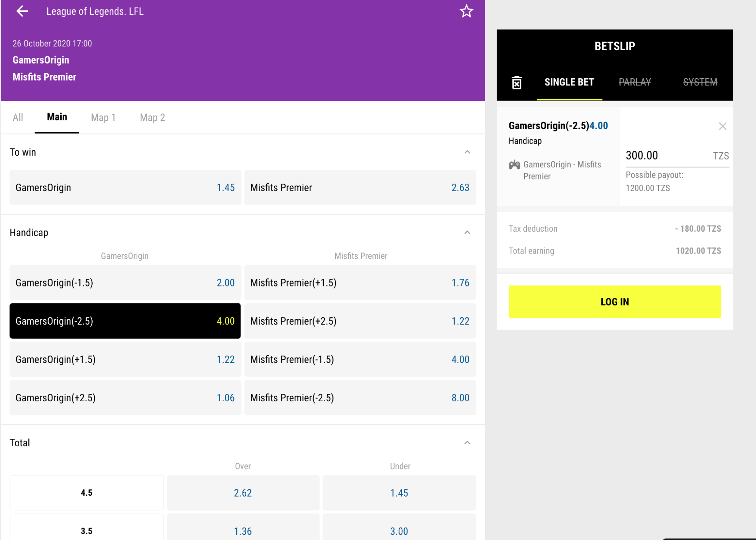Click the yellow LOG IN button

(615, 302)
